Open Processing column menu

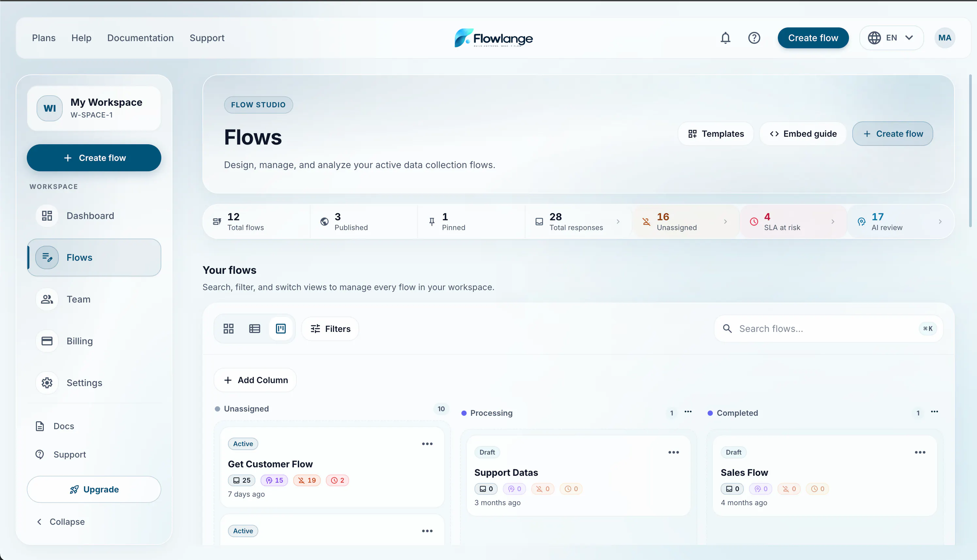pyautogui.click(x=688, y=412)
